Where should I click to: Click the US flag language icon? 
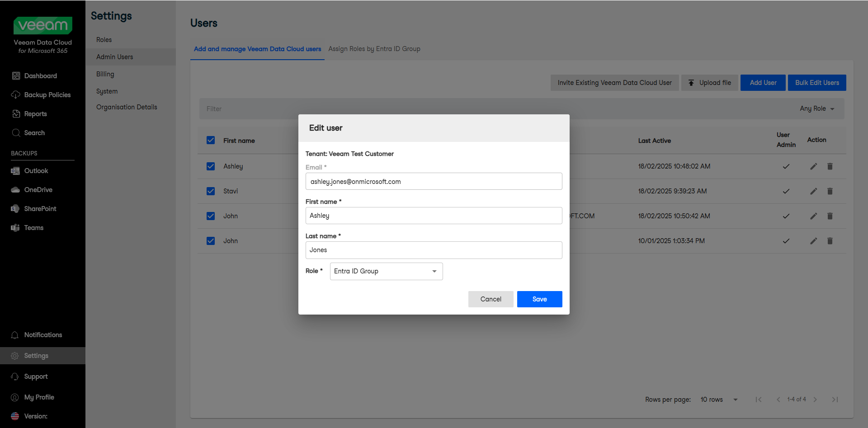tap(15, 416)
